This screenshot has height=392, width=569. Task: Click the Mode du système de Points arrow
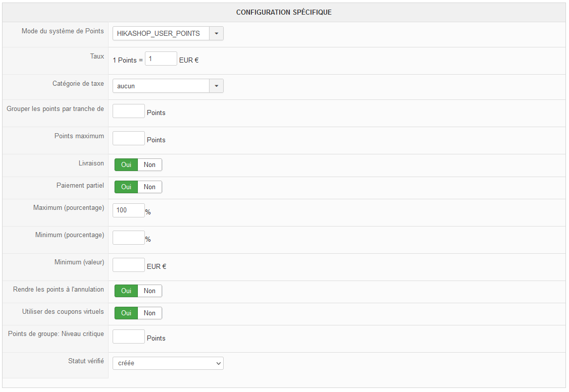tap(216, 34)
